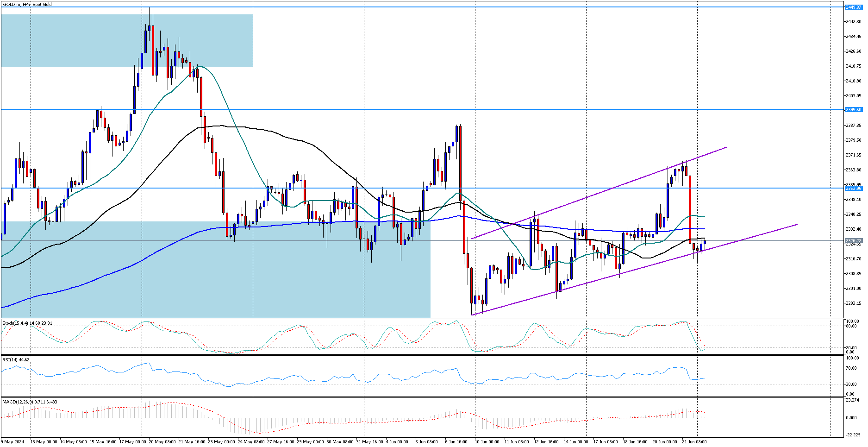Image resolution: width=868 pixels, height=447 pixels.
Task: Click the RSI scale 30.00 level label
Action: point(851,384)
